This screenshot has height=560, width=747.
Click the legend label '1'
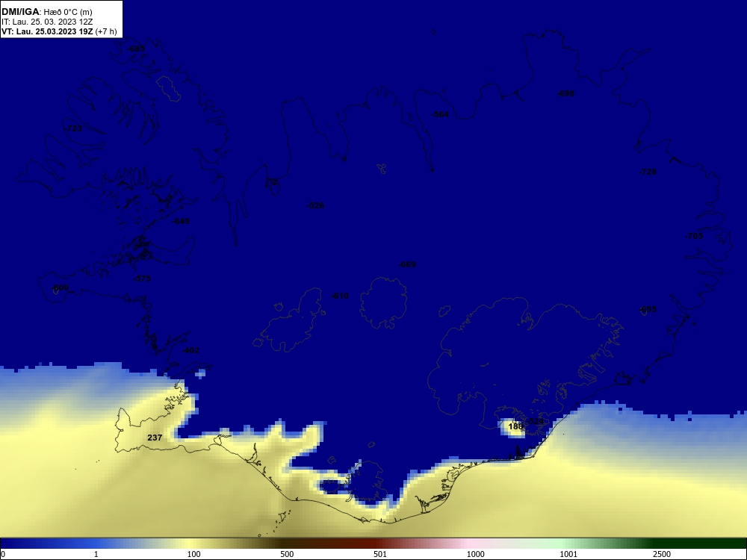click(96, 554)
